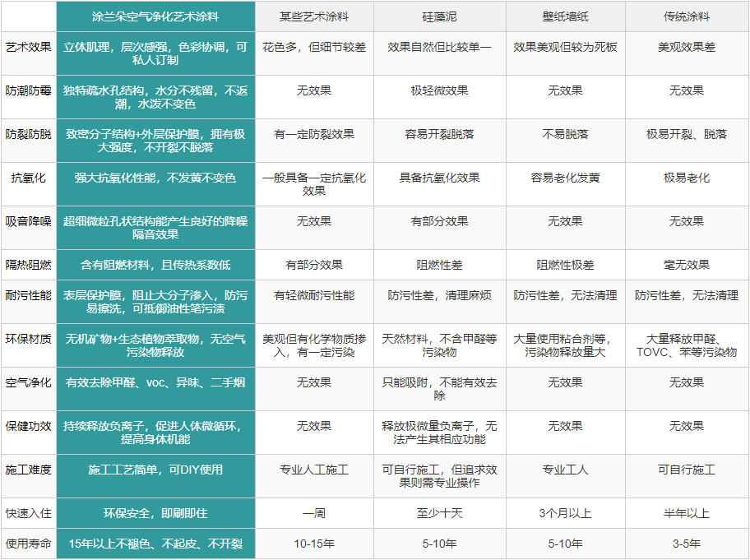Select cell '可自行施工，但追求效果则需专业操作'

[440, 476]
